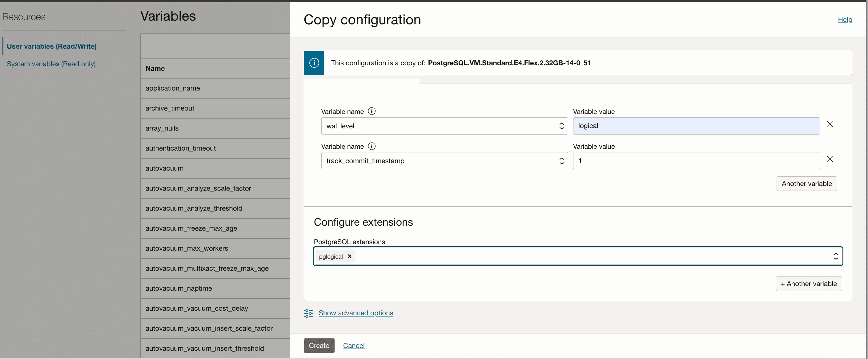Click the logical variable value field
Image resolution: width=868 pixels, height=359 pixels.
pyautogui.click(x=696, y=126)
